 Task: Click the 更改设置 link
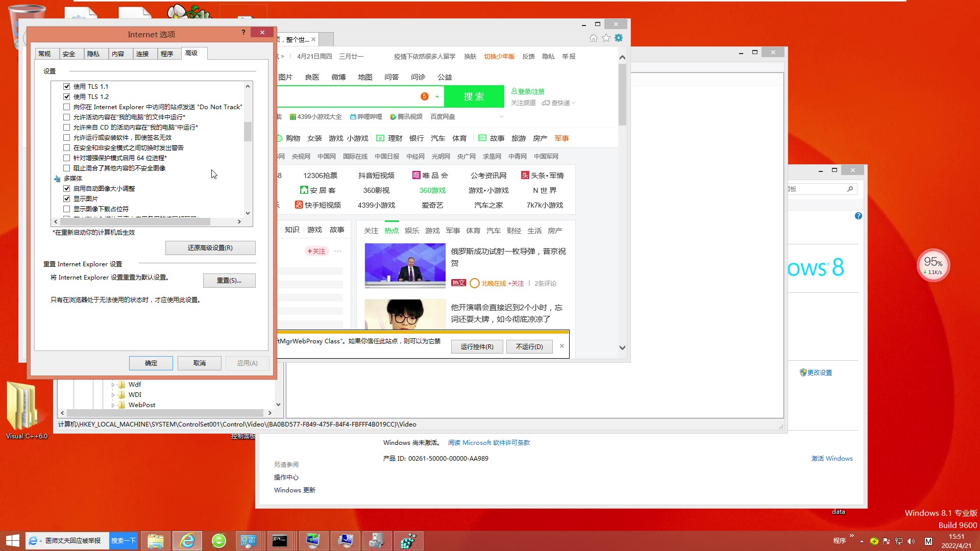820,373
